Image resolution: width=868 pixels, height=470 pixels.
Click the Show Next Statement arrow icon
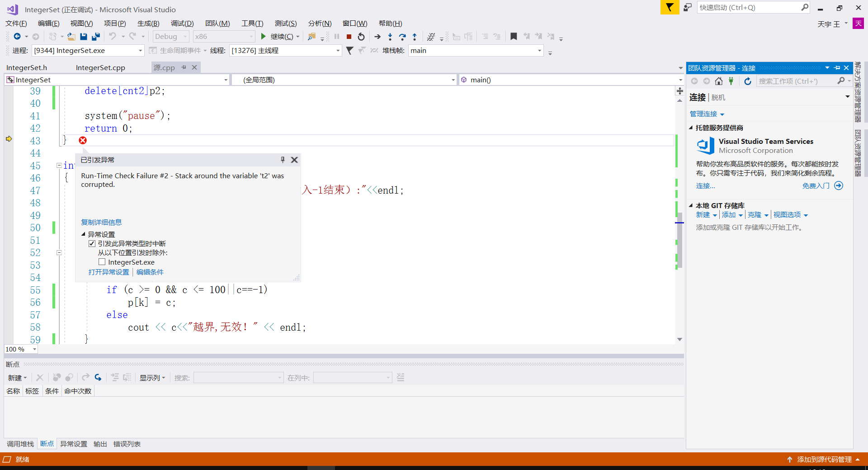point(377,37)
